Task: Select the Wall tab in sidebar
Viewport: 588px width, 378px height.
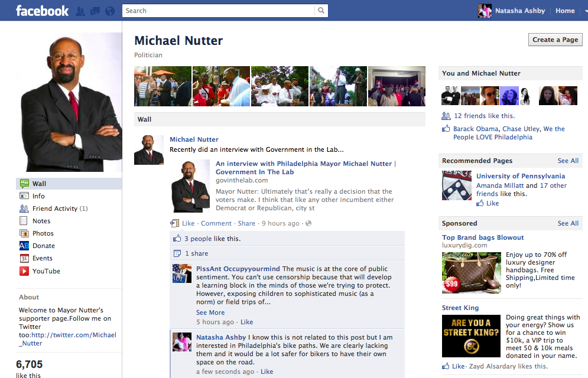Action: click(x=39, y=184)
